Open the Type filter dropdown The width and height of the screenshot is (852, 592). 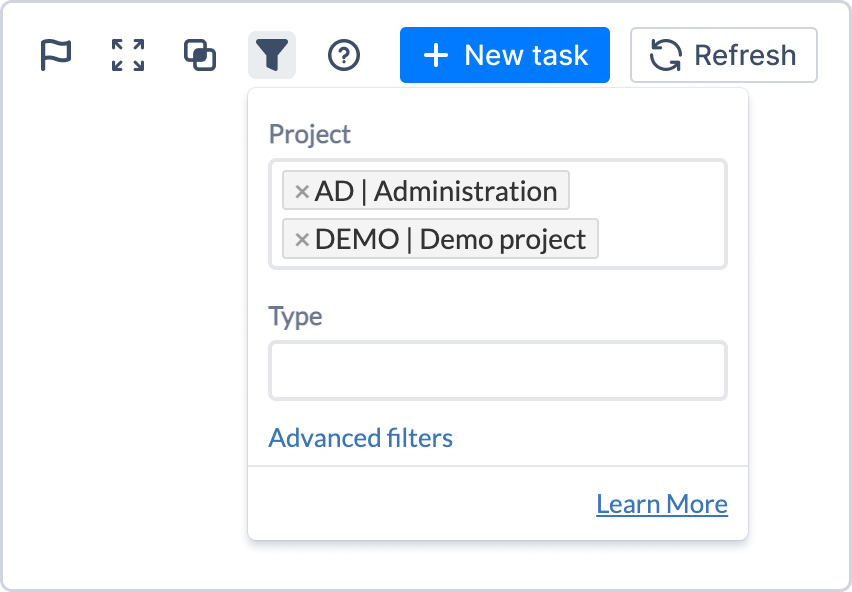point(497,371)
